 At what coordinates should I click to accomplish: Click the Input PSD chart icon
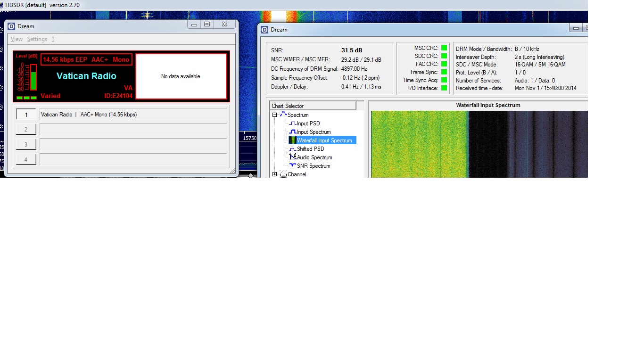(292, 123)
